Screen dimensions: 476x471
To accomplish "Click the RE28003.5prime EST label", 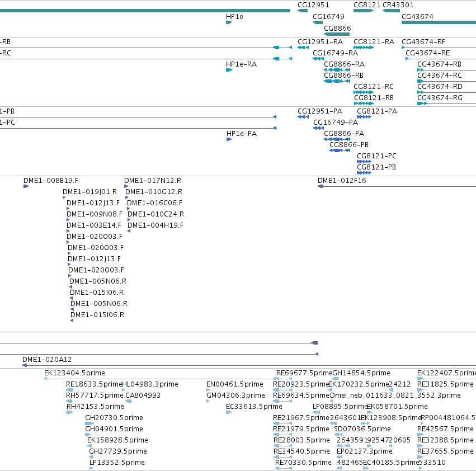I will point(301,441).
